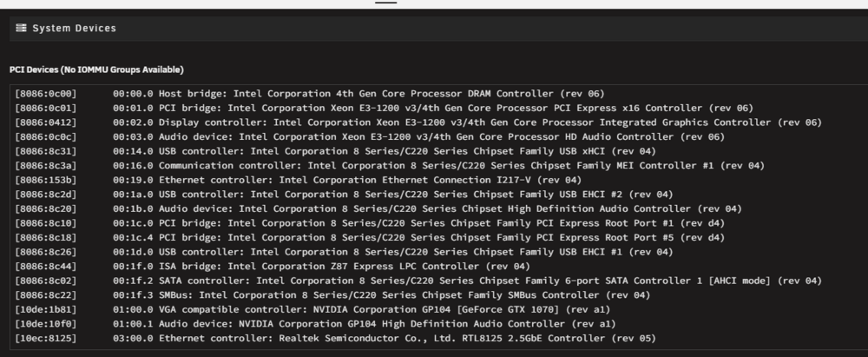Select PCI Express Root Port #1 row
The width and height of the screenshot is (868, 357).
370,223
